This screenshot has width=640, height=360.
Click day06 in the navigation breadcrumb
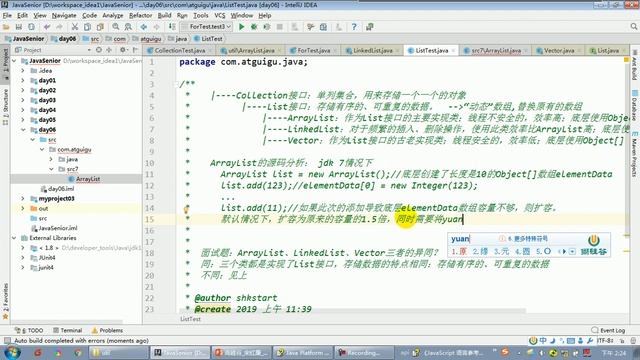coord(64,39)
